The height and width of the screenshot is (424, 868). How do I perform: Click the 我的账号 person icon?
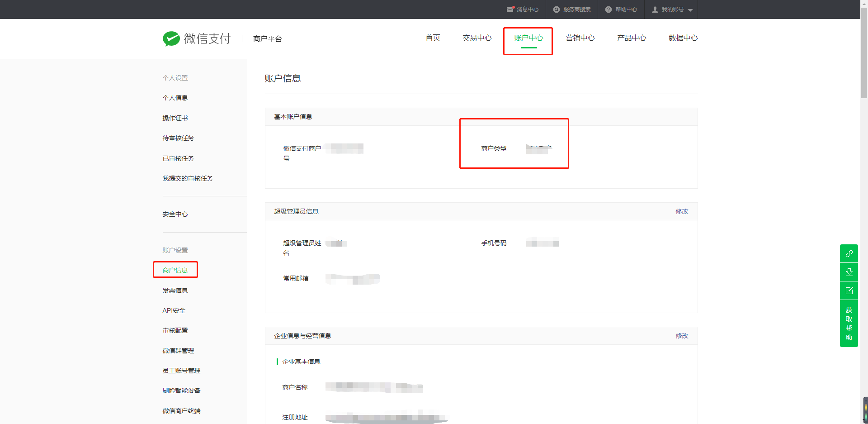(x=655, y=9)
